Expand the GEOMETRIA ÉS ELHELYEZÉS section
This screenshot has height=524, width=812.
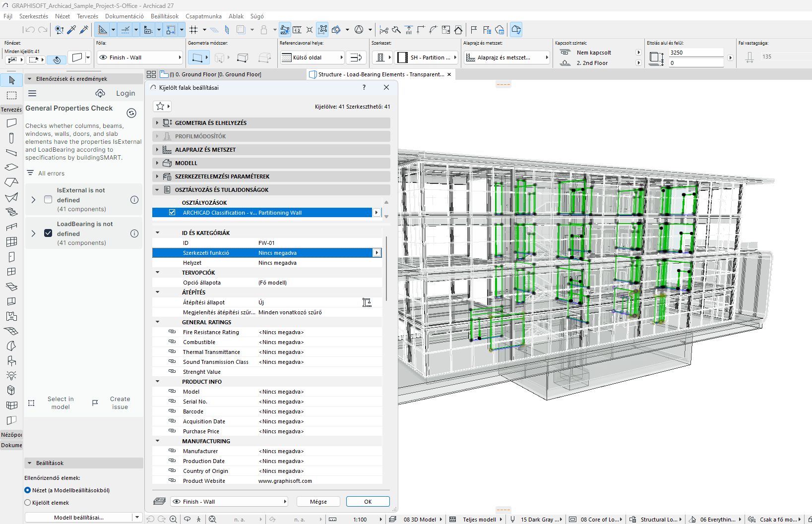157,123
